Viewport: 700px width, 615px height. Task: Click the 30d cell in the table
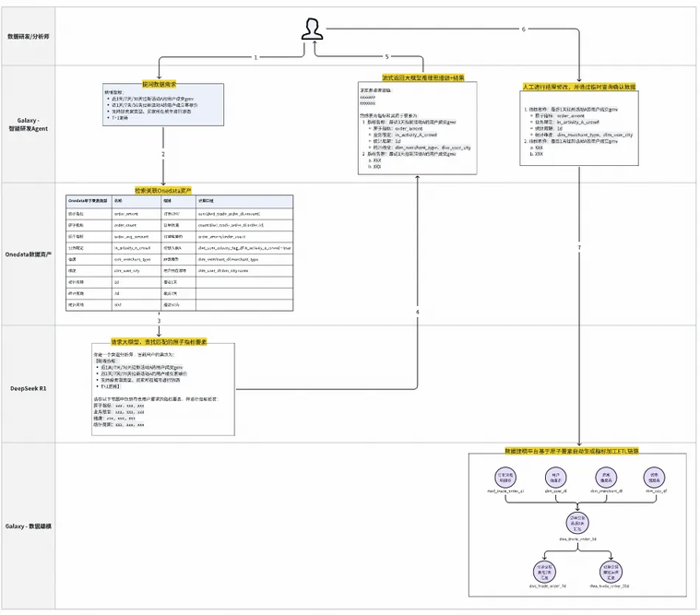tap(136, 305)
